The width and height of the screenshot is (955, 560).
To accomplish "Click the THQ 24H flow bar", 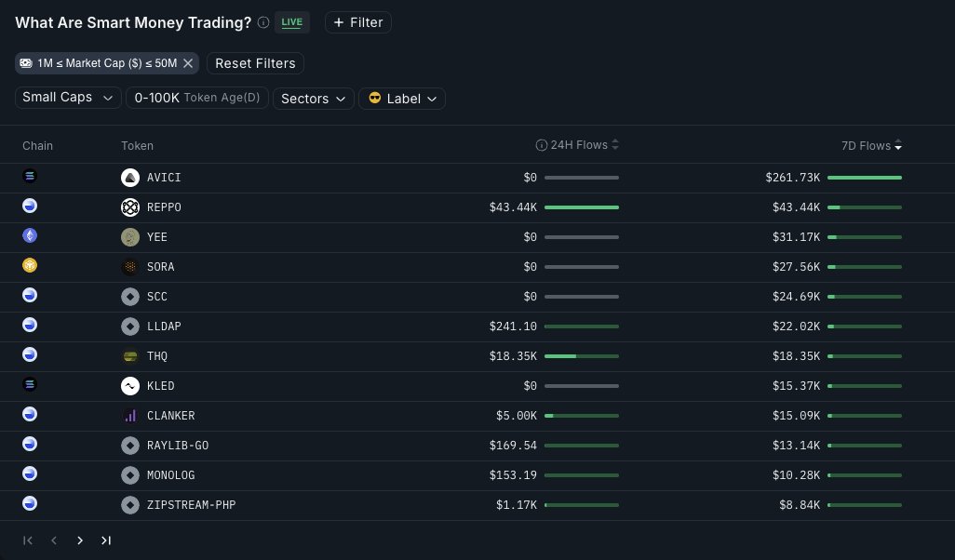I will tap(582, 356).
